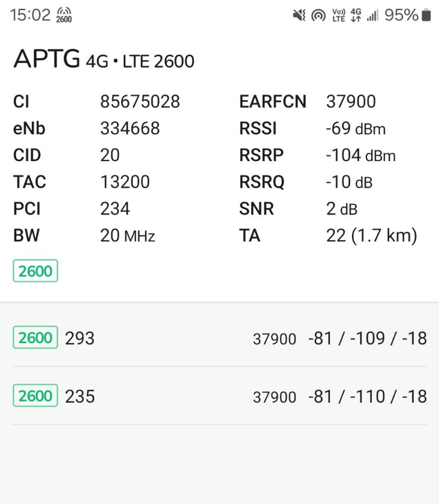This screenshot has height=504, width=439.
Task: Tap the EARFCN value 37900
Action: 351,101
